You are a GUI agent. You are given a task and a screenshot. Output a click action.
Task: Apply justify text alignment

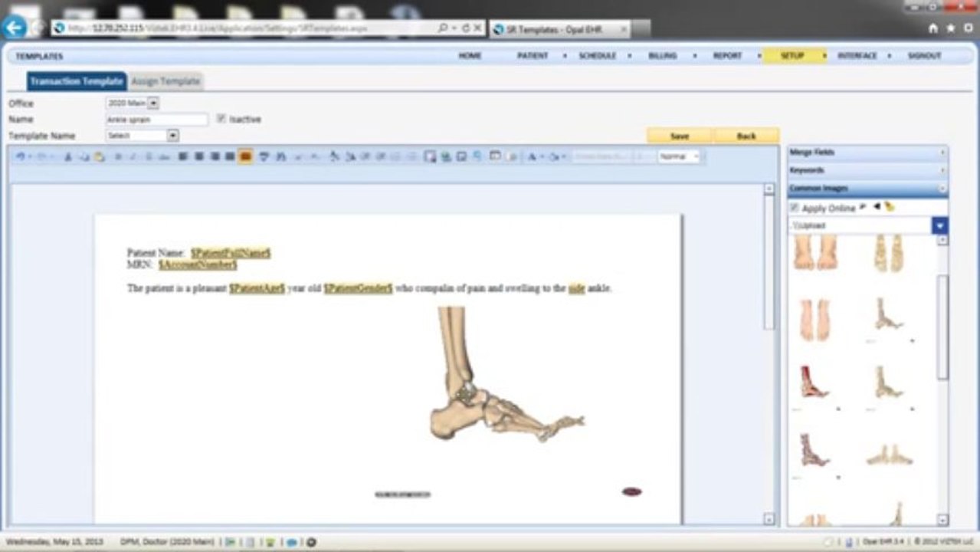coord(230,156)
